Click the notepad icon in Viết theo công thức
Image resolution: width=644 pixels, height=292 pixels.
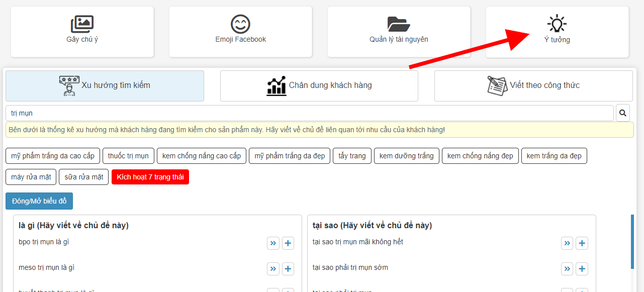pyautogui.click(x=498, y=86)
